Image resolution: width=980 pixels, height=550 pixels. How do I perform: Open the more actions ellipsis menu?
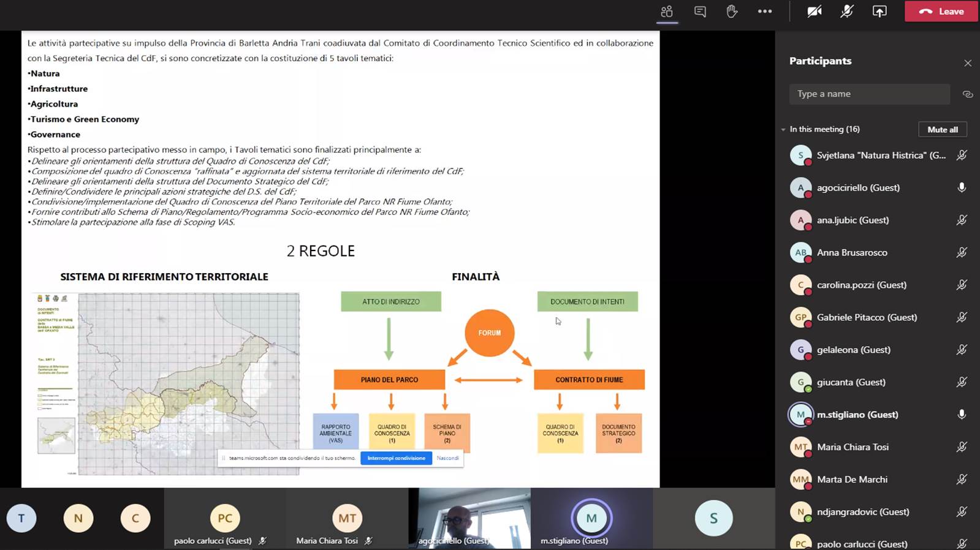pos(764,12)
